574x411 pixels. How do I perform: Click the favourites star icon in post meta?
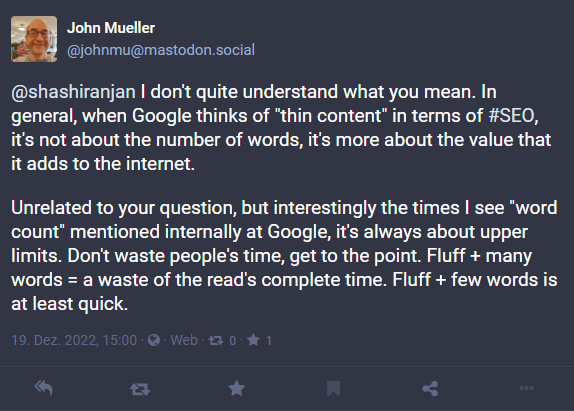coord(253,340)
